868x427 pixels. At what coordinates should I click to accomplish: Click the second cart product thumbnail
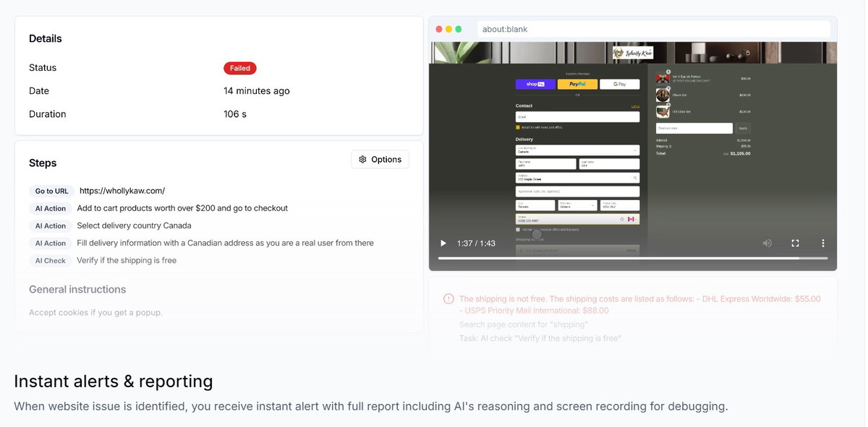pos(663,95)
